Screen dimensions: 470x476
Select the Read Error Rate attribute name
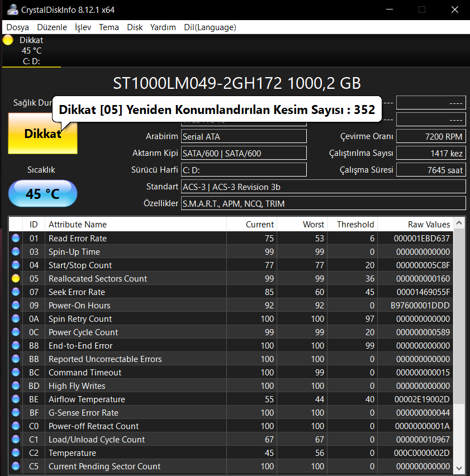tap(78, 239)
